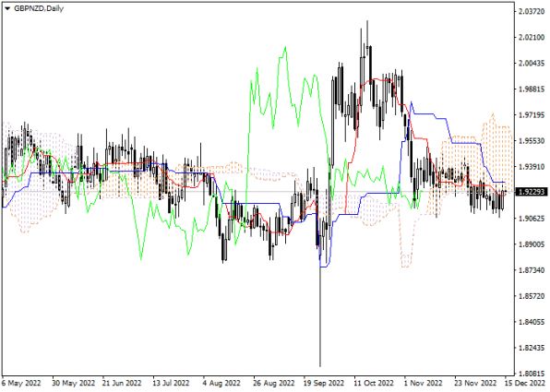Select the GBPNZD,Daily chart label

click(x=39, y=8)
